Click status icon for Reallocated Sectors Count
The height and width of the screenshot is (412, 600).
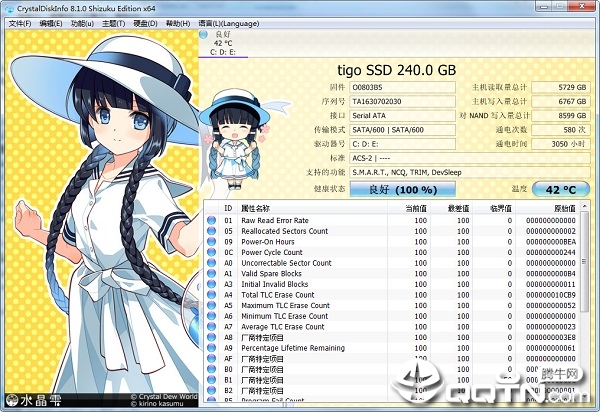(211, 231)
